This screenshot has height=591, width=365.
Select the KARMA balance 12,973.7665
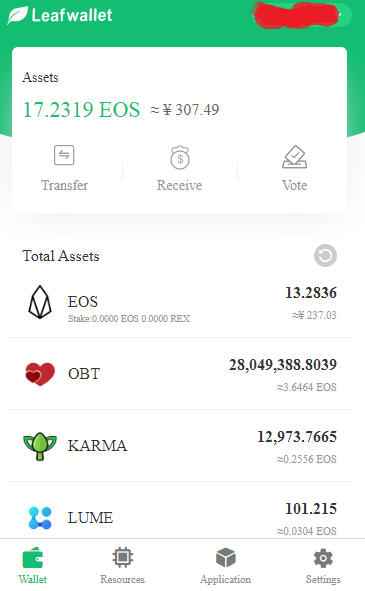297,437
